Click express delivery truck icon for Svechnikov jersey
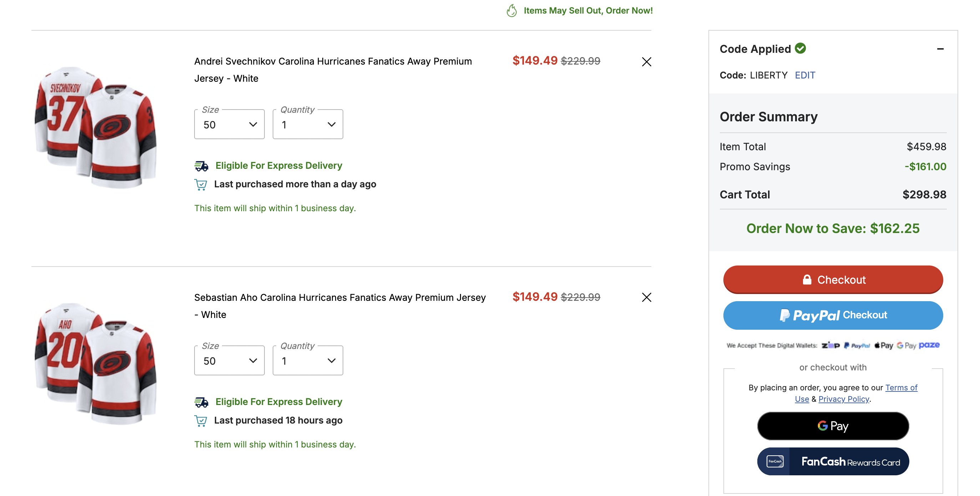This screenshot has width=980, height=496. (x=201, y=166)
